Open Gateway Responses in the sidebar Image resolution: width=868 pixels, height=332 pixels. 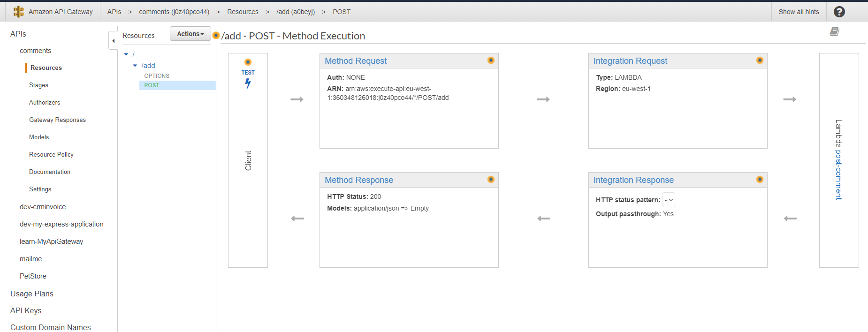57,120
